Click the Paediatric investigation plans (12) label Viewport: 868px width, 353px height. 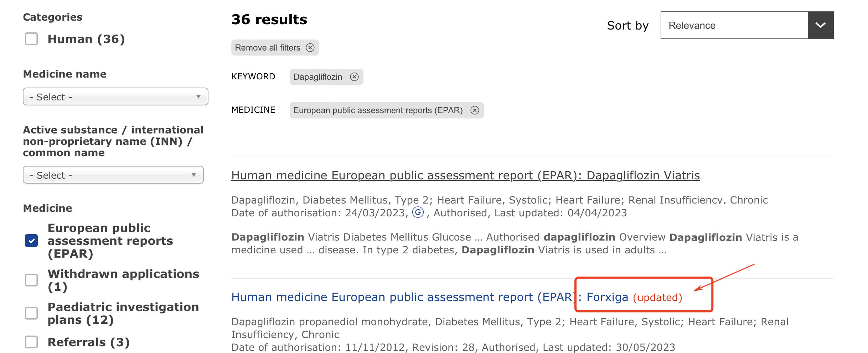click(123, 313)
